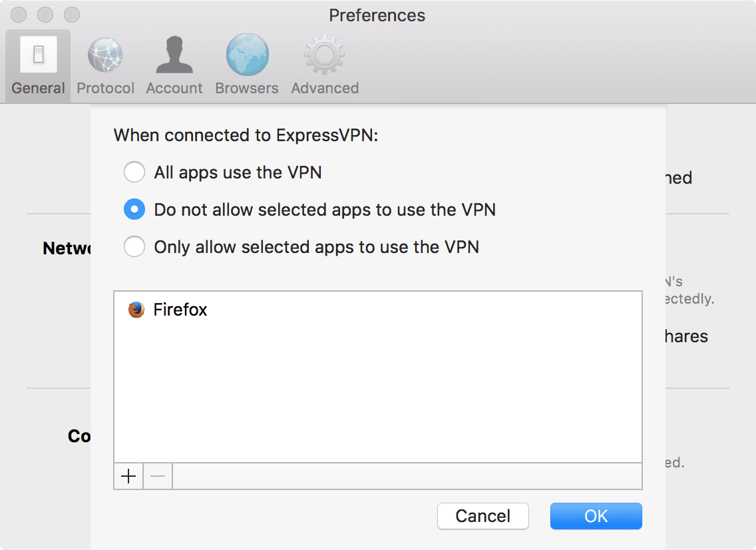
Task: Select Do not allow selected apps option
Action: [x=134, y=209]
